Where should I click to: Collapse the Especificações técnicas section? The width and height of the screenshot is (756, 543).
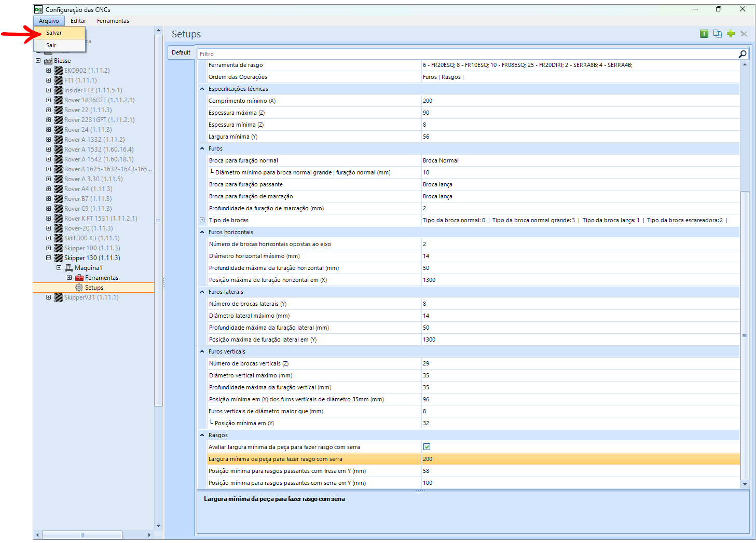(x=202, y=89)
